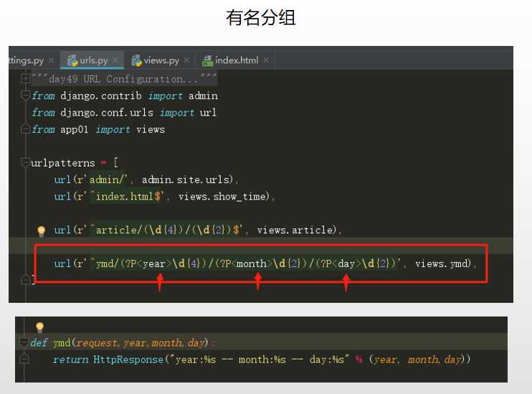Click 'django.conf.urls' in second import

(x=107, y=113)
